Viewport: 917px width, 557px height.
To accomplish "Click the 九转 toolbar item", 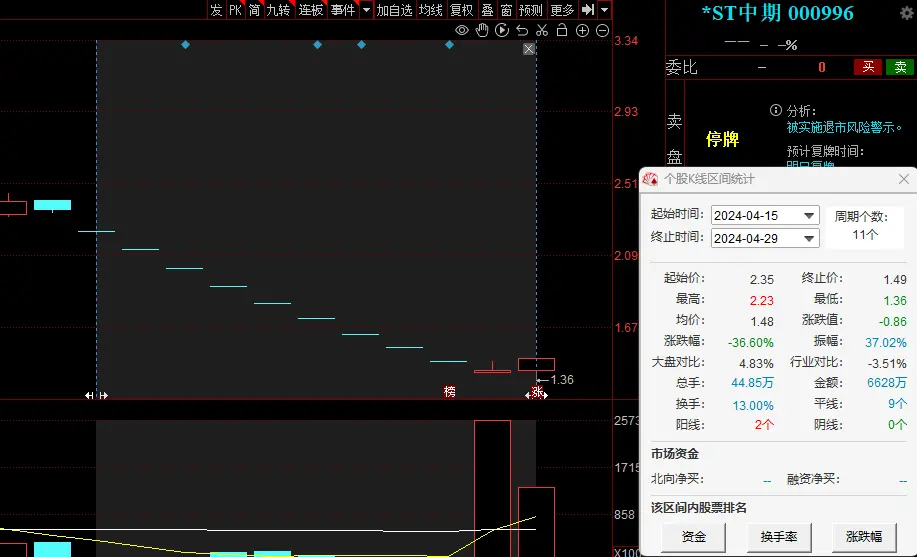I will click(278, 10).
